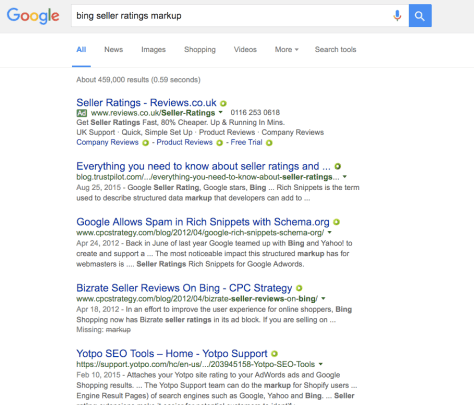This screenshot has height=405, width=474.
Task: Click the Apr 18, 2012 snippet date
Action: click(x=98, y=309)
